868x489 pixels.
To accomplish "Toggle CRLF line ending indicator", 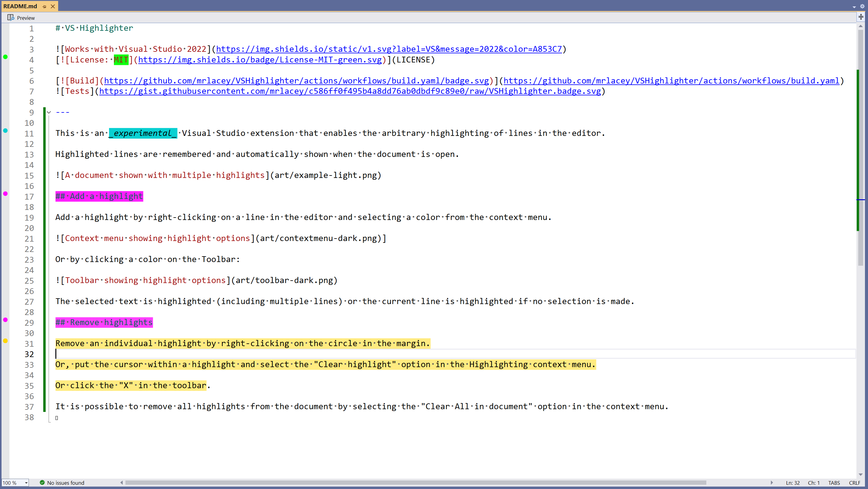I will [854, 483].
